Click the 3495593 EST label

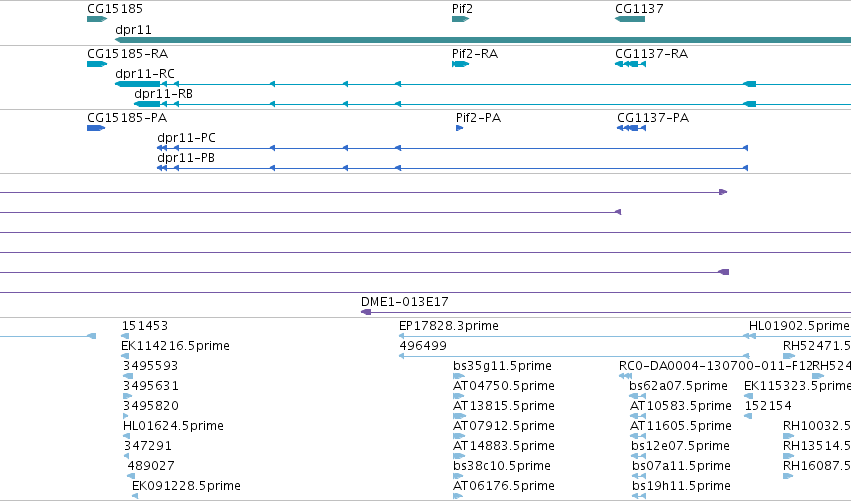(150, 366)
